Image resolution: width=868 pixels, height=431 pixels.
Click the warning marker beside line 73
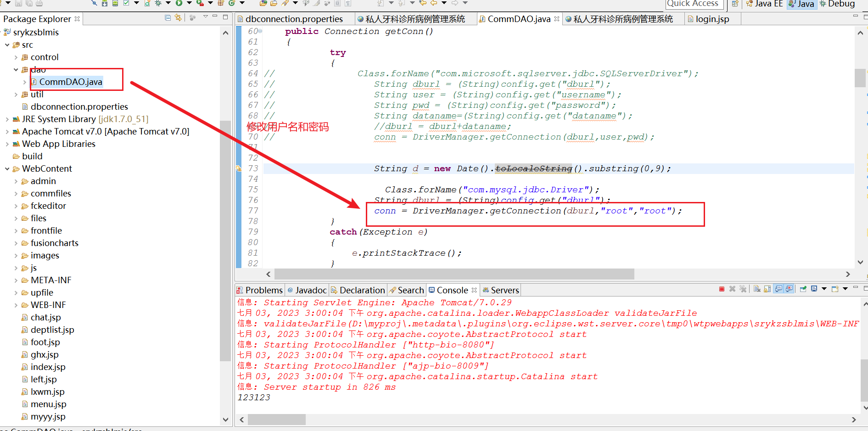238,168
